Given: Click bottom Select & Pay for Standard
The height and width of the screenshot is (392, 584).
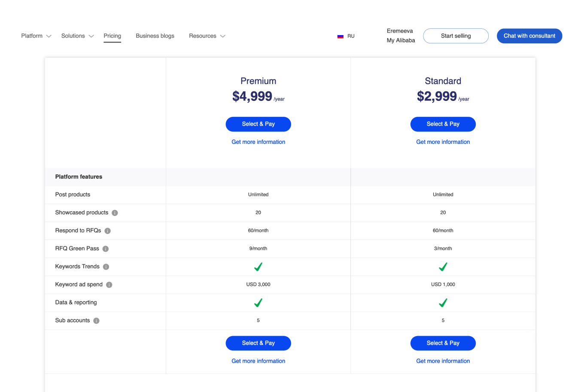Looking at the screenshot, I should (443, 343).
